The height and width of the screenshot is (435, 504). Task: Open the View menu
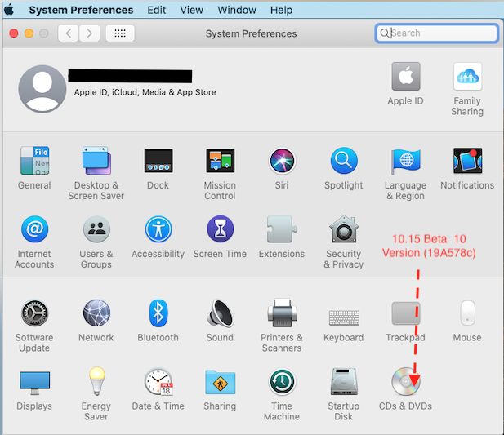click(192, 10)
